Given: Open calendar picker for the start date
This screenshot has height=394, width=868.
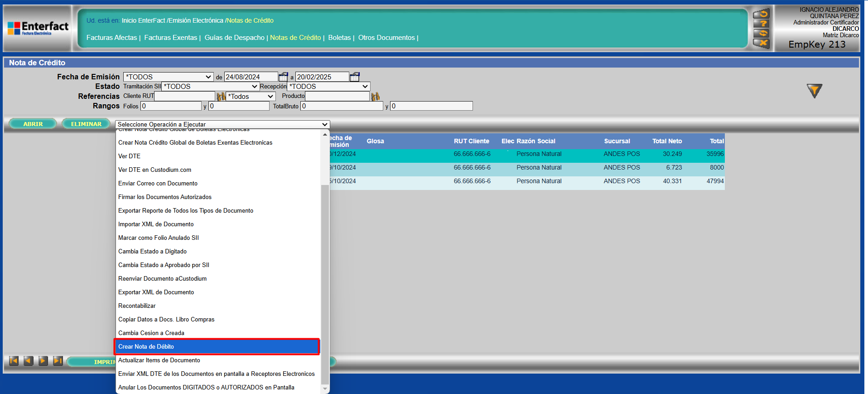Looking at the screenshot, I should pos(283,77).
